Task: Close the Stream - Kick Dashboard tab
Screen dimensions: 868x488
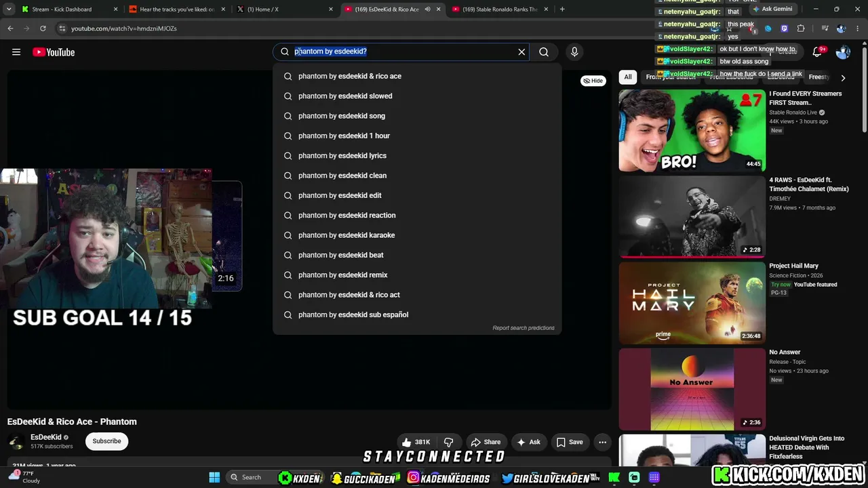Action: (115, 9)
